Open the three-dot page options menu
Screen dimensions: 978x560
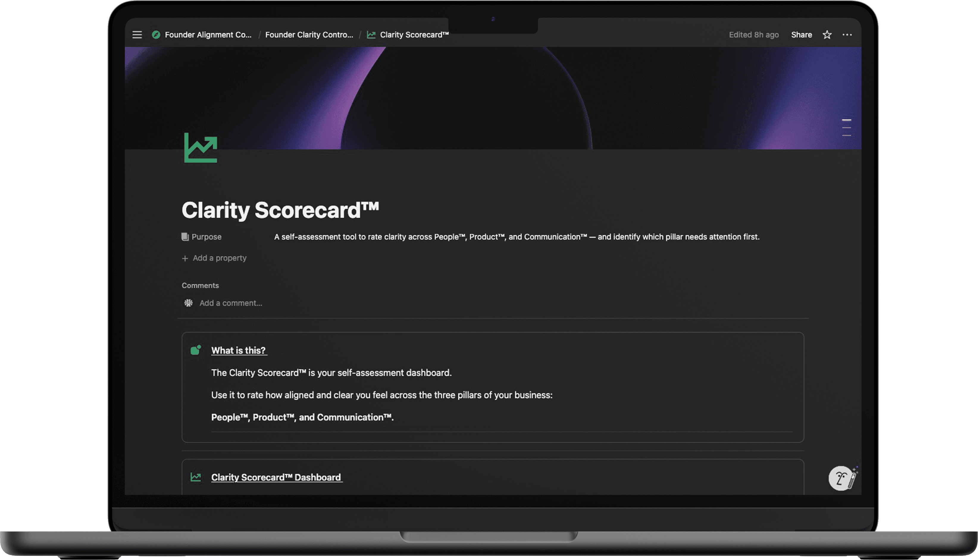[847, 35]
